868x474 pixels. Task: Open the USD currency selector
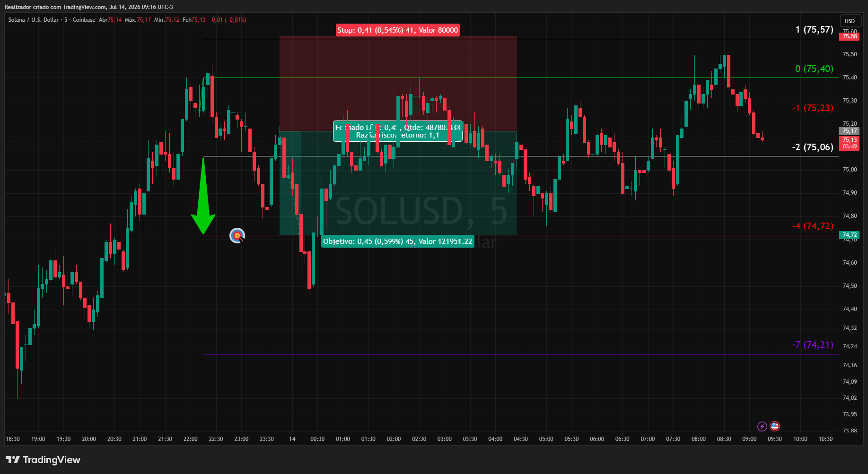click(850, 21)
